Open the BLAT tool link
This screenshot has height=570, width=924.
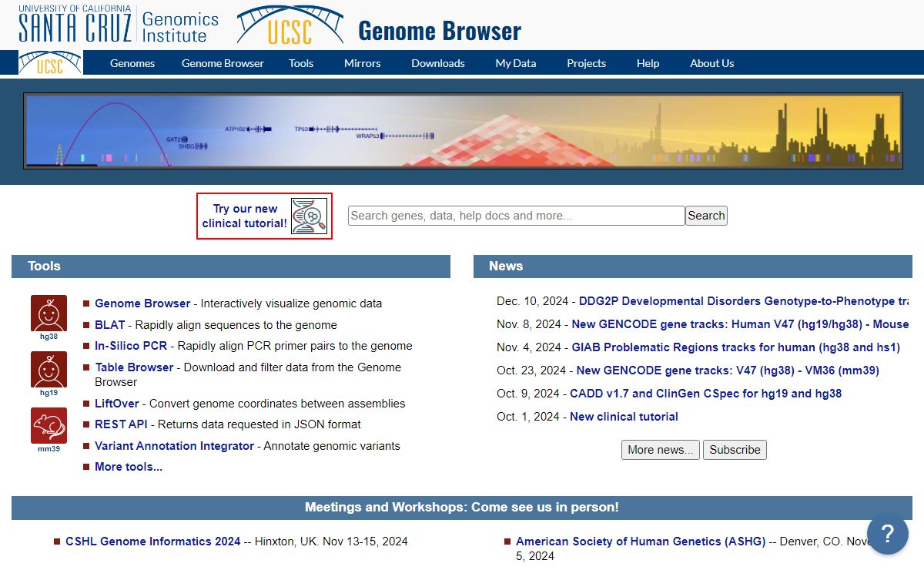(x=109, y=325)
